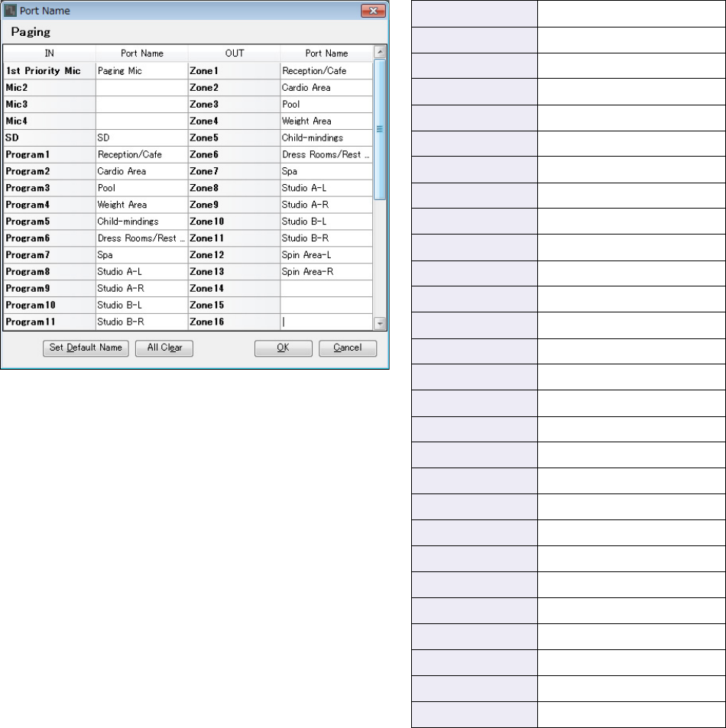
Task: Select Program5 port name Child-mindings
Action: pos(141,221)
